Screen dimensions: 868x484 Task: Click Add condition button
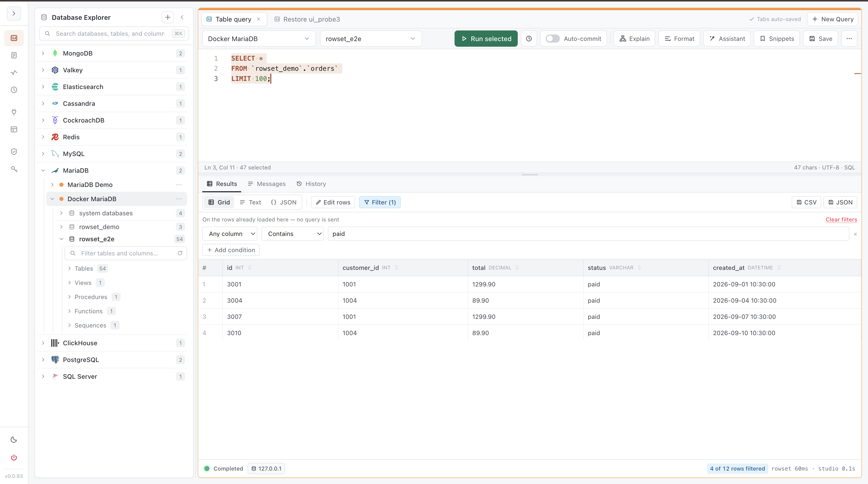(231, 250)
